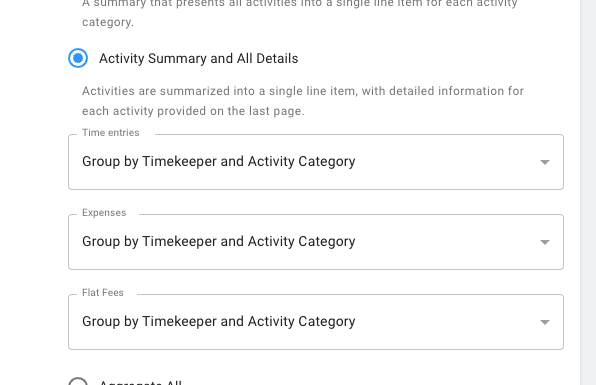Click the Activity Summary and All Details label

coord(198,59)
